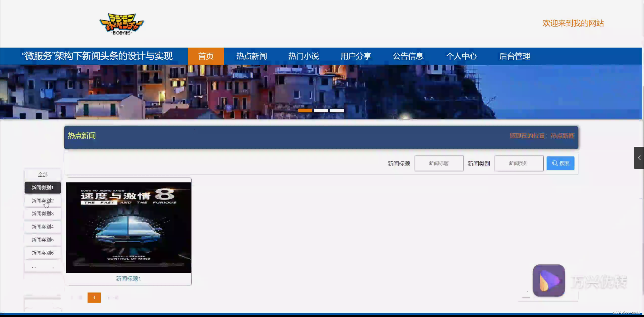
Task: Open the 首页 navigation tab
Action: (x=206, y=56)
